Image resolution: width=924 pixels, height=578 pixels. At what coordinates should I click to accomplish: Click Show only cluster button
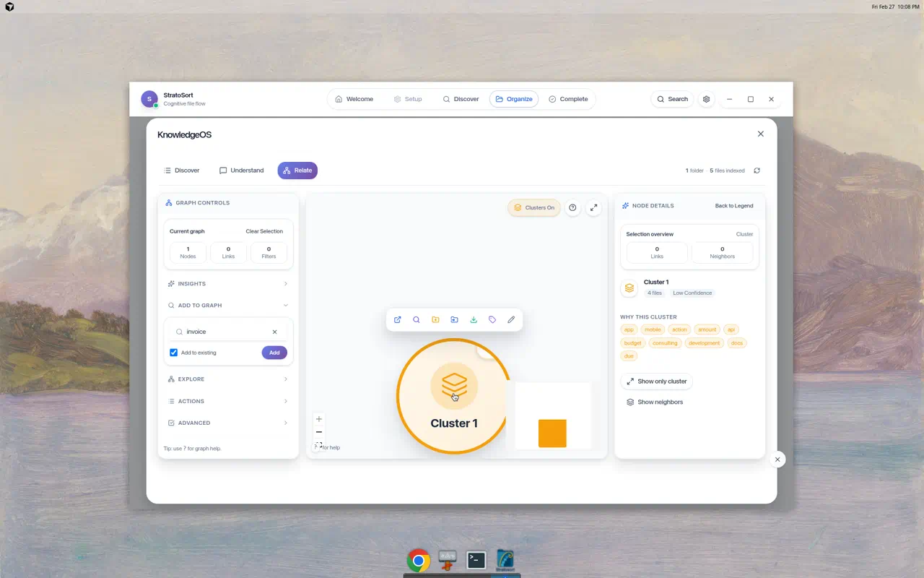(656, 381)
